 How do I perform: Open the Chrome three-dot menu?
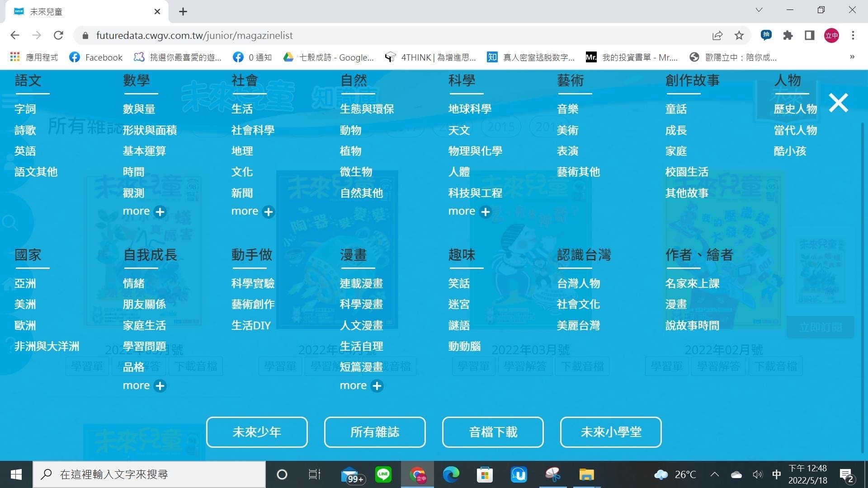coord(853,35)
